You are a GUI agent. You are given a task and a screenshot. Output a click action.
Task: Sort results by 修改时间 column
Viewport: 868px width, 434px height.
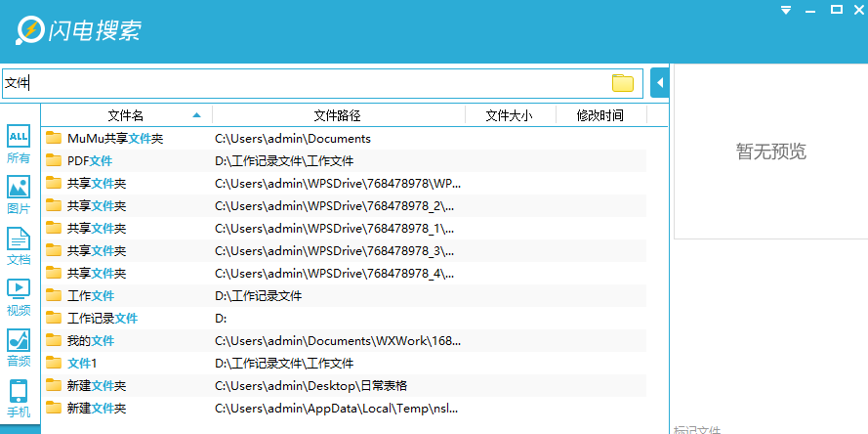pos(600,115)
